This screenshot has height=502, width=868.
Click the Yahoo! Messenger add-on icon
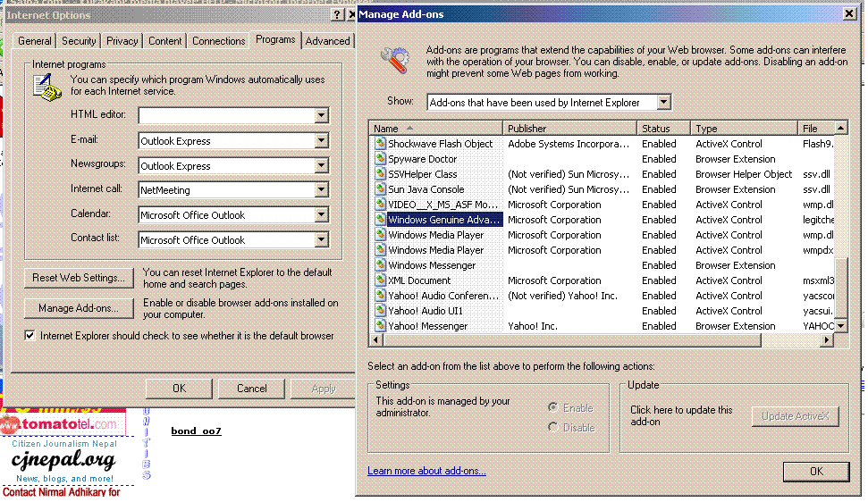coord(380,326)
